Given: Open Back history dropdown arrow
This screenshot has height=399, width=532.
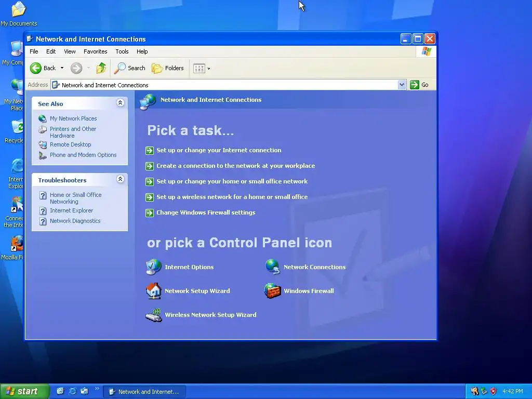Looking at the screenshot, I should click(62, 68).
